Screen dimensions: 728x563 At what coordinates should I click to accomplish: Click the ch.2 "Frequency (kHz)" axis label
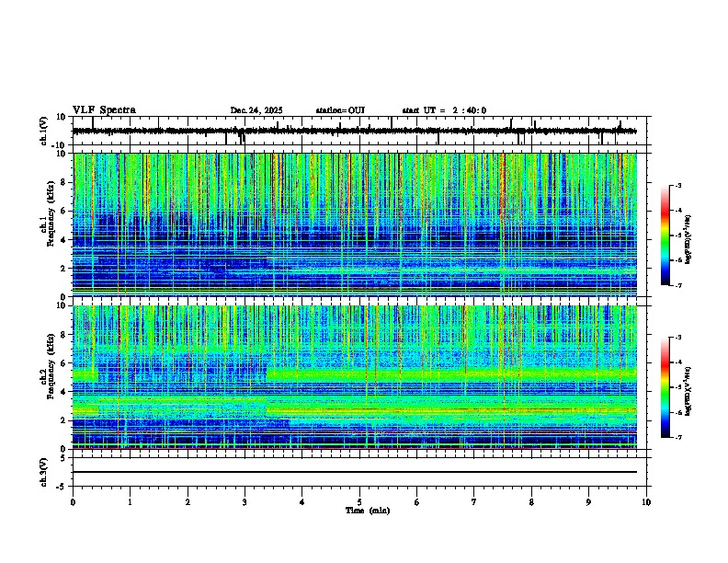(x=51, y=366)
